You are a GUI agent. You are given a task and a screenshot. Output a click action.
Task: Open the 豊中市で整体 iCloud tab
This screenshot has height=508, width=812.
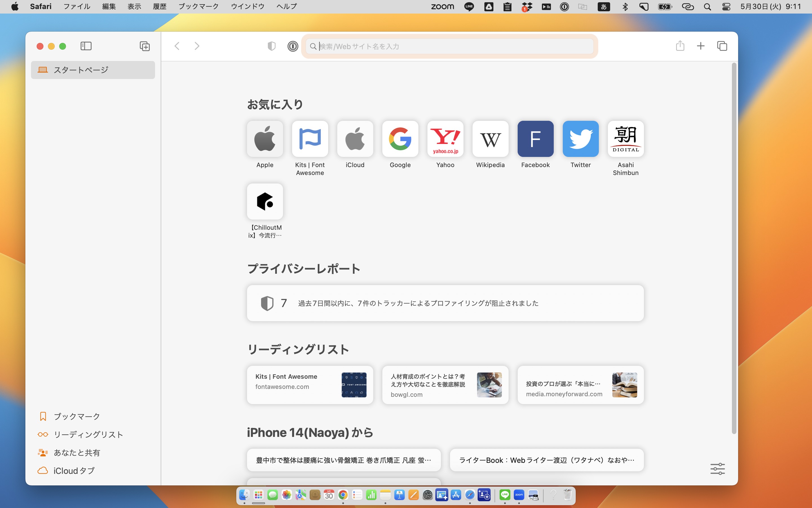344,460
